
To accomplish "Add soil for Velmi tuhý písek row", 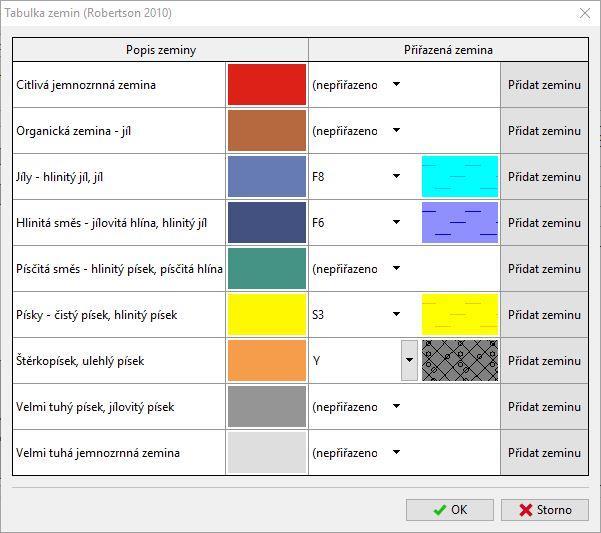I will pyautogui.click(x=544, y=407).
